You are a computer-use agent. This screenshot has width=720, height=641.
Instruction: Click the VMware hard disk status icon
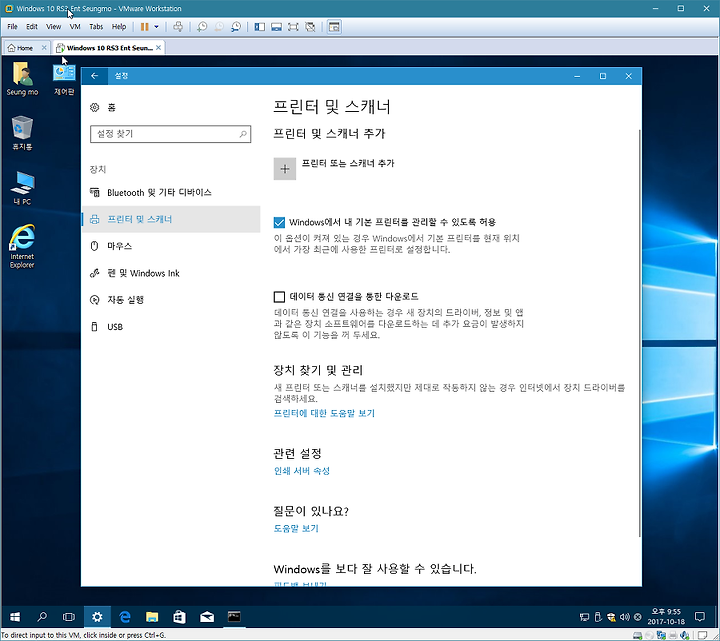pos(637,636)
